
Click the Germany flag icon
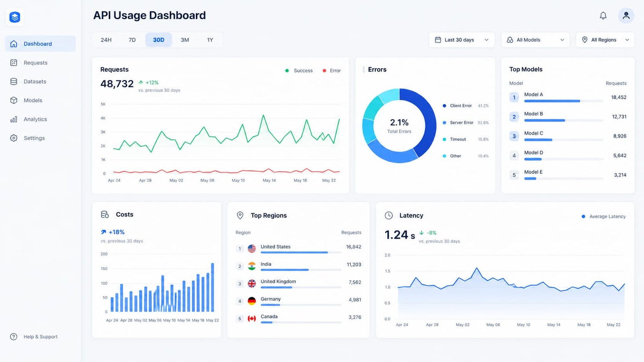point(252,301)
